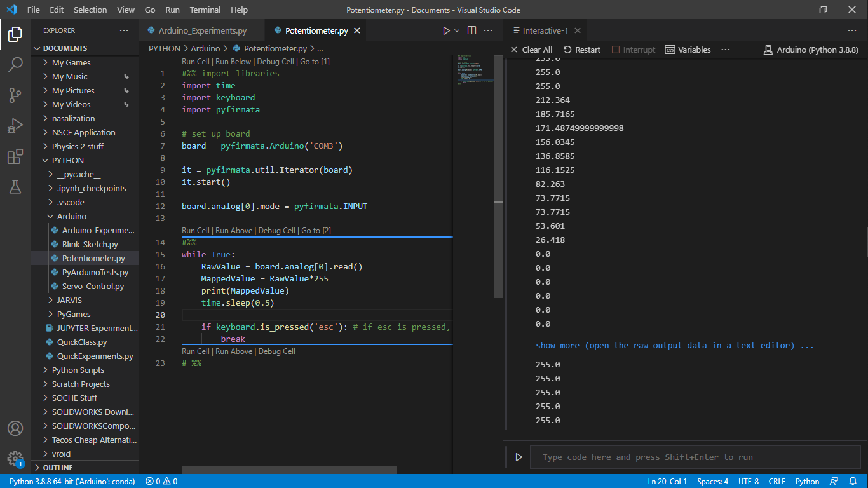Viewport: 868px width, 488px height.
Task: Open the Accounts icon in activity bar
Action: [x=15, y=428]
